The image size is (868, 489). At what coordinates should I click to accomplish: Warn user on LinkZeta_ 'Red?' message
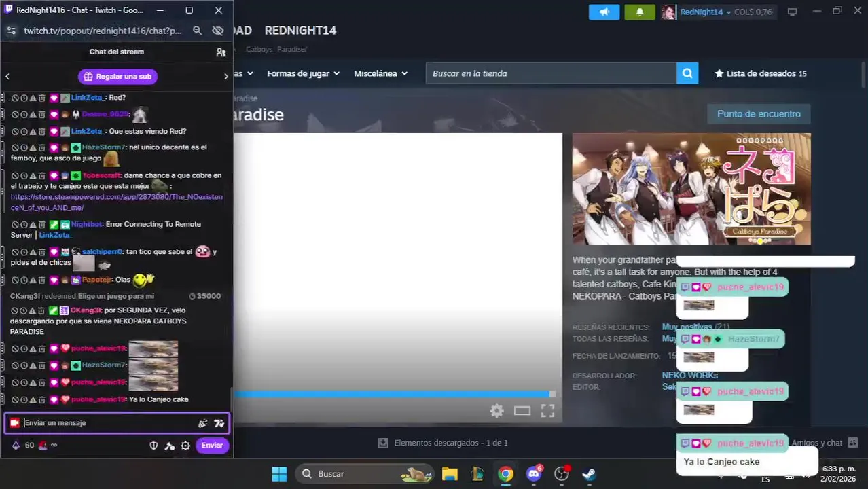[33, 98]
